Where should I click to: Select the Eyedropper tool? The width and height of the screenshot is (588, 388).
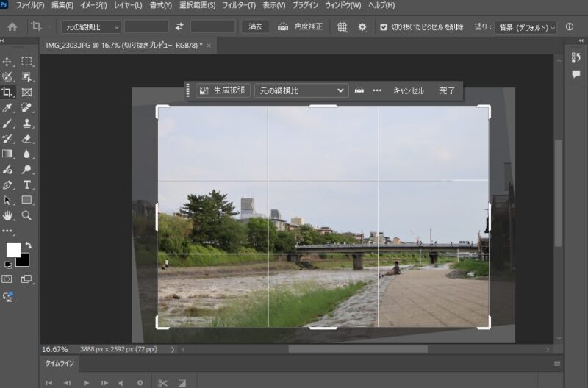tap(8, 108)
